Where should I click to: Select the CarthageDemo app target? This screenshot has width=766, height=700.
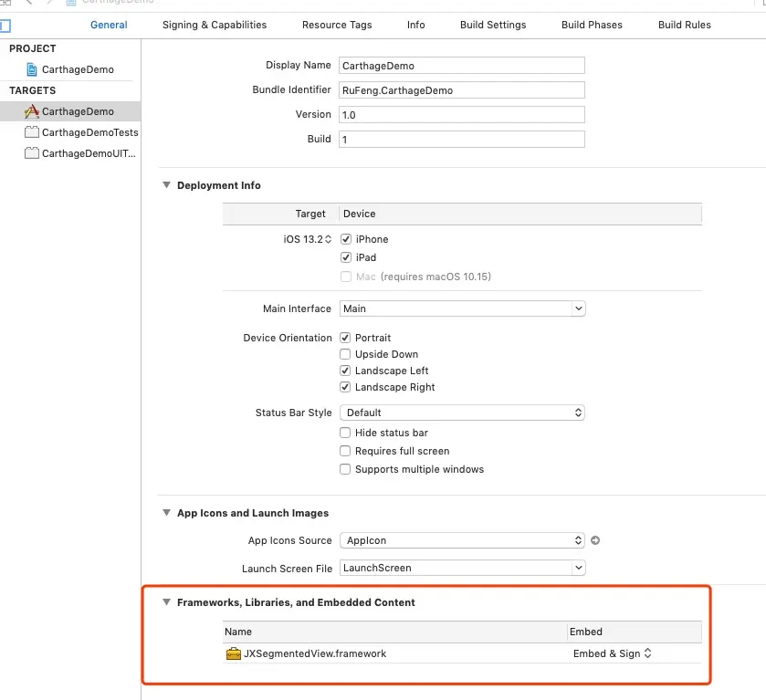click(70, 111)
